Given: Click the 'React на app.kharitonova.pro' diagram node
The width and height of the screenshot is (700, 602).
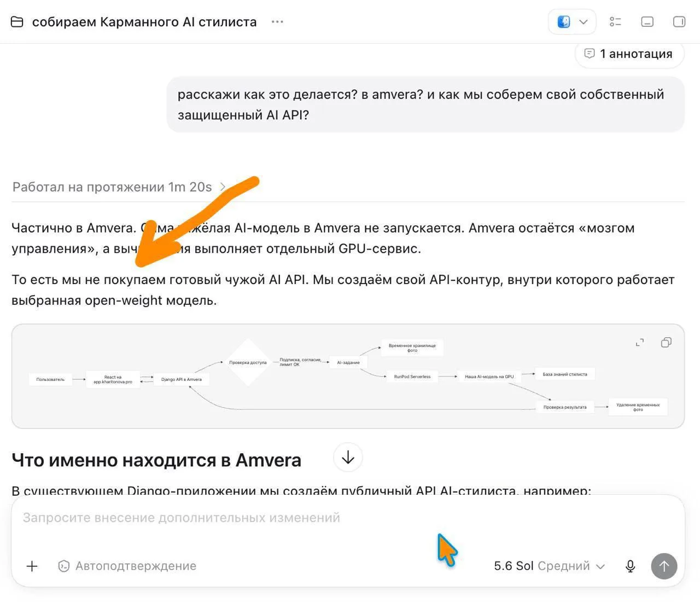Looking at the screenshot, I should (113, 379).
